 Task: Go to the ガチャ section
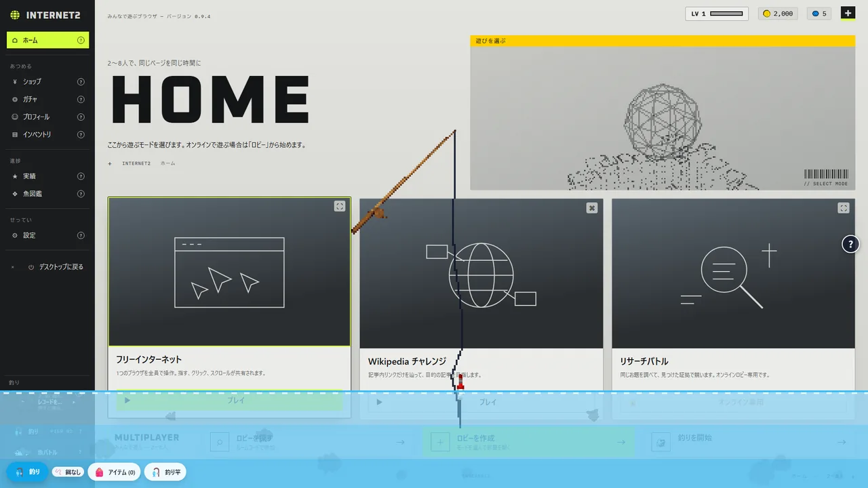point(48,99)
